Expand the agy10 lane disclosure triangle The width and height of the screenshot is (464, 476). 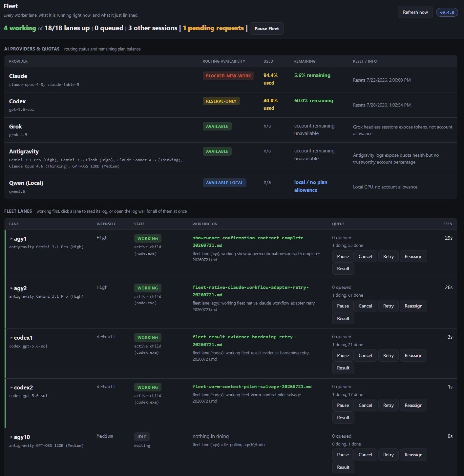coord(11,437)
